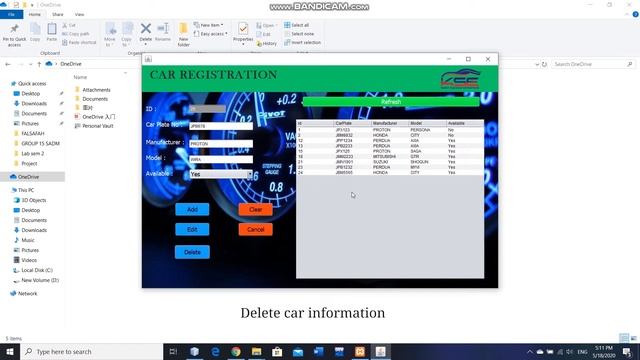This screenshot has height=360, width=640.
Task: Open the notification center icon
Action: [x=627, y=351]
